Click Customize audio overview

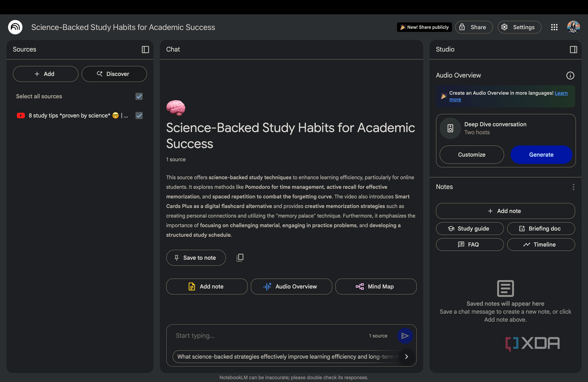pyautogui.click(x=472, y=155)
